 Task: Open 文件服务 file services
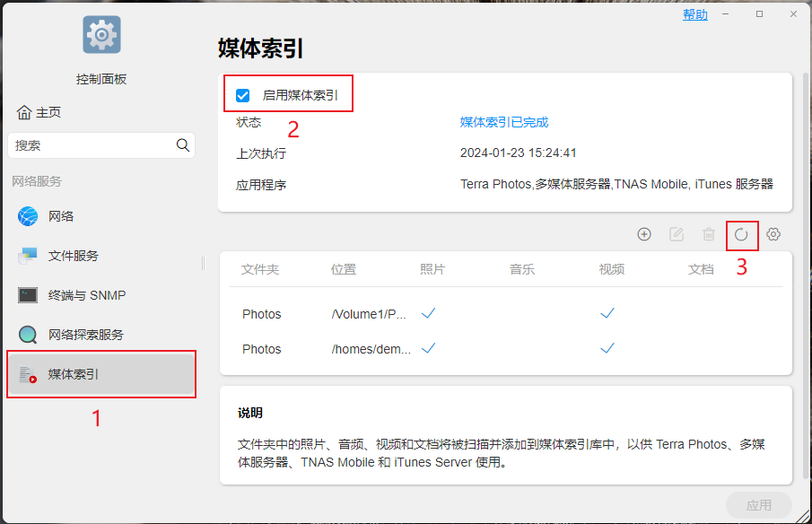[101, 256]
